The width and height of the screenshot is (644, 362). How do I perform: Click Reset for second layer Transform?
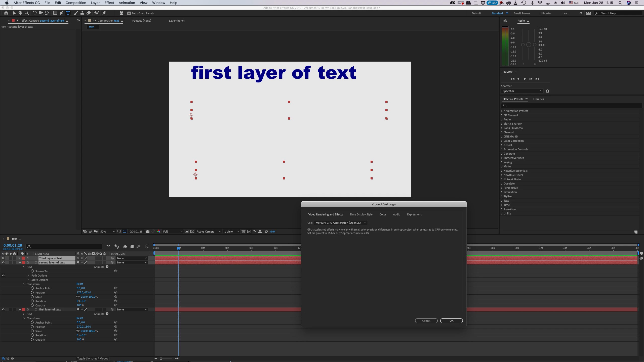80,284
